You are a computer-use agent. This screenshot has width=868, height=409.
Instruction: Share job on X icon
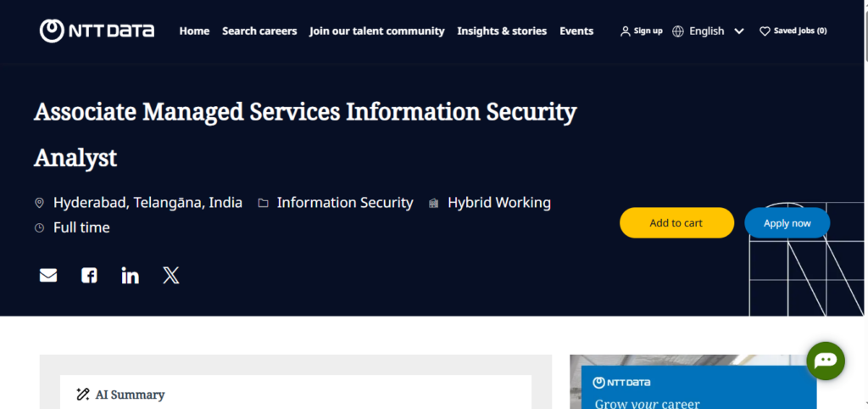171,276
